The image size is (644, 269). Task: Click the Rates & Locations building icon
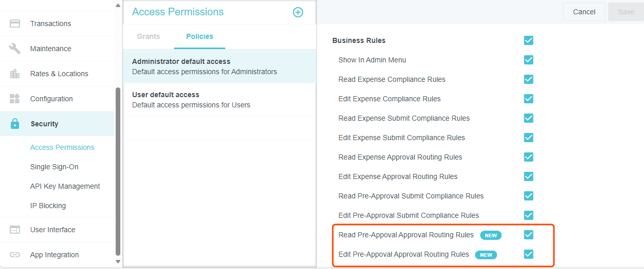coord(15,74)
